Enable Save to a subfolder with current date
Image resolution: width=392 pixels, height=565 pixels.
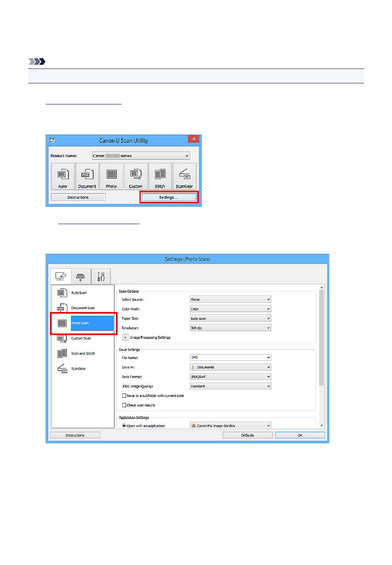click(124, 396)
